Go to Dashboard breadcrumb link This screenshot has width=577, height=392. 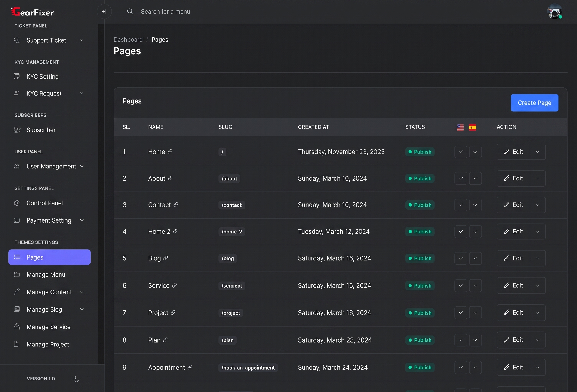point(128,40)
